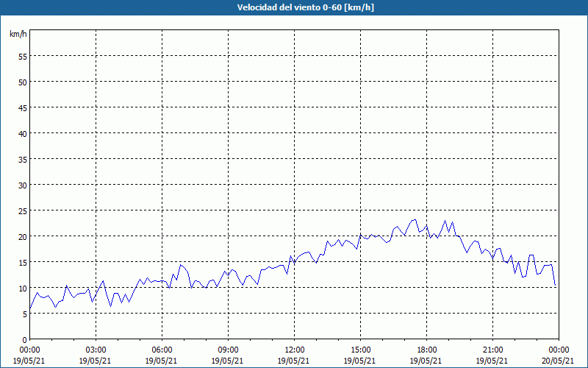Click the 30 y-axis value label
Image resolution: width=588 pixels, height=368 pixels.
click(x=23, y=185)
